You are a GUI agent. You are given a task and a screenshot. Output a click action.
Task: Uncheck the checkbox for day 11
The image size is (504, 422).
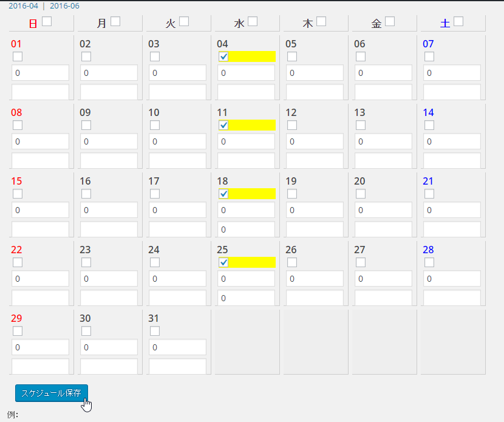pos(223,125)
